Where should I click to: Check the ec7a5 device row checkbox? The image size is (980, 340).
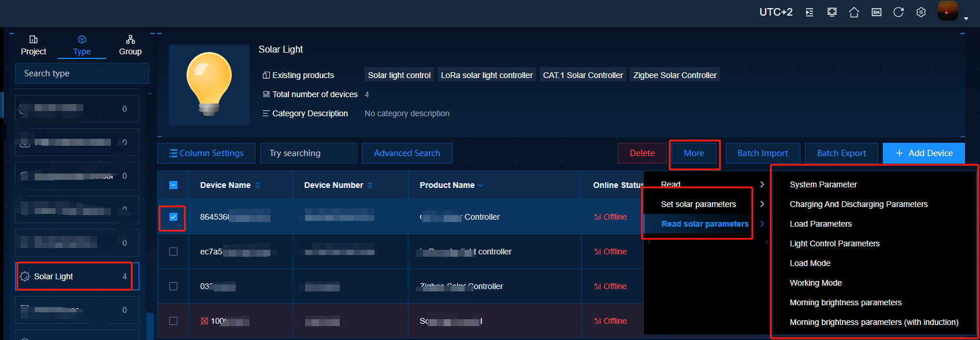[x=173, y=252]
